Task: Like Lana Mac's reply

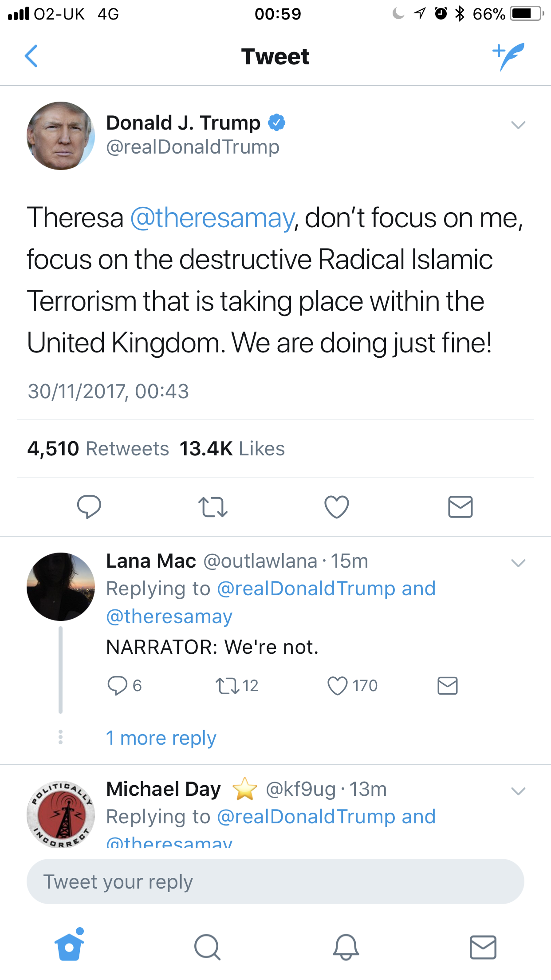Action: coord(337,685)
